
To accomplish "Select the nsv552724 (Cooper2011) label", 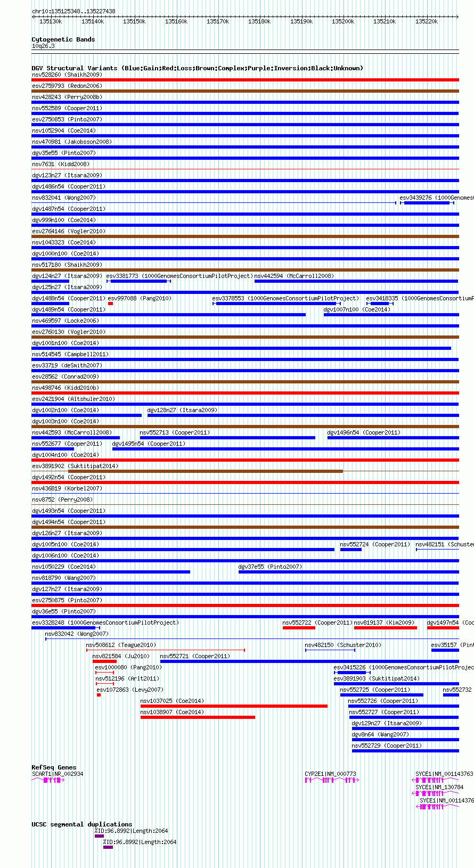I will (x=375, y=544).
